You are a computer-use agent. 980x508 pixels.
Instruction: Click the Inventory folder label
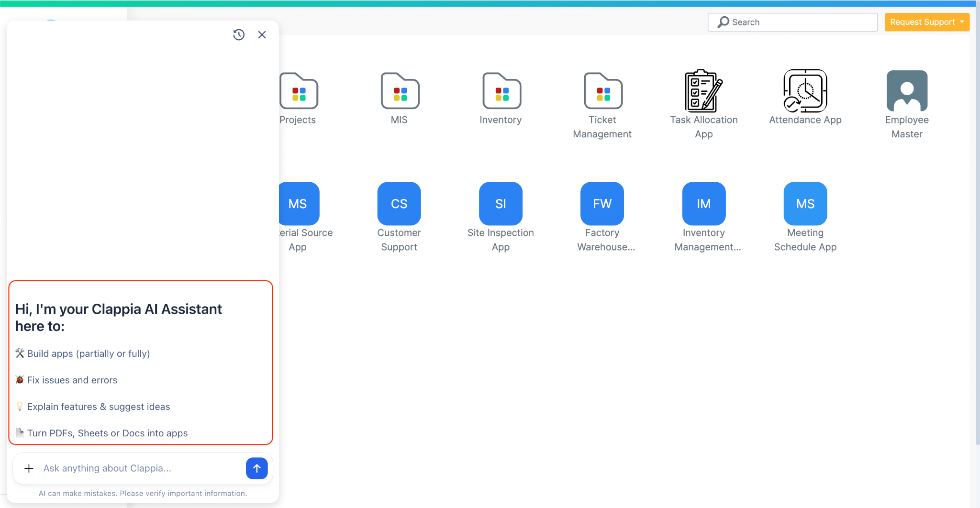click(501, 120)
